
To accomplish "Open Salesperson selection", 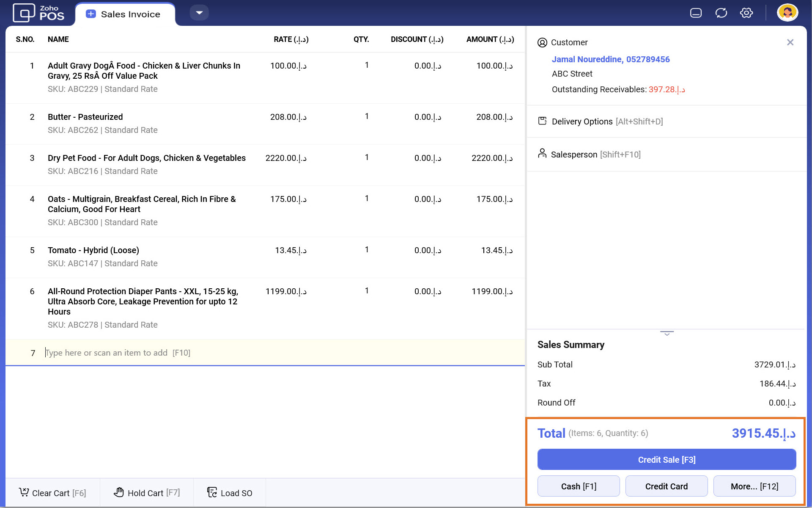I will (x=574, y=155).
